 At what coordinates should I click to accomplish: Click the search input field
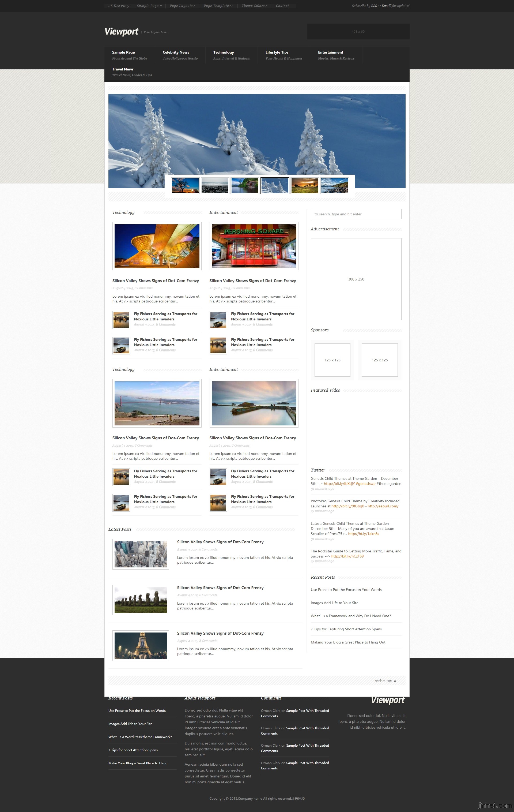(x=356, y=214)
